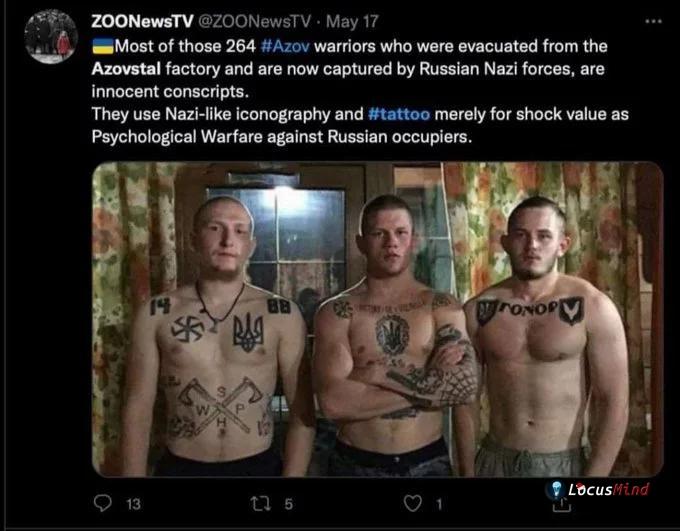Open the #Azov hashtag link
The width and height of the screenshot is (680, 531).
tap(285, 46)
